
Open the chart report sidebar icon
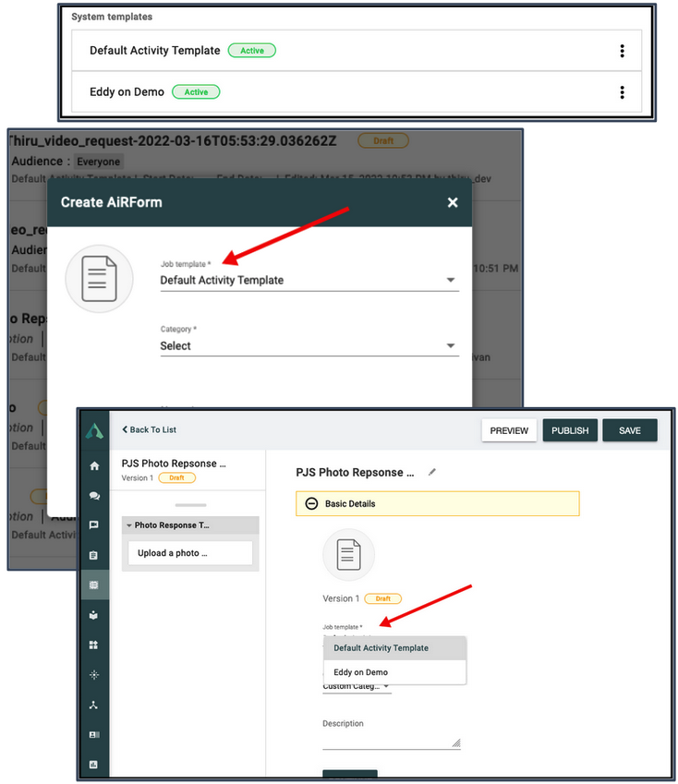(x=93, y=765)
